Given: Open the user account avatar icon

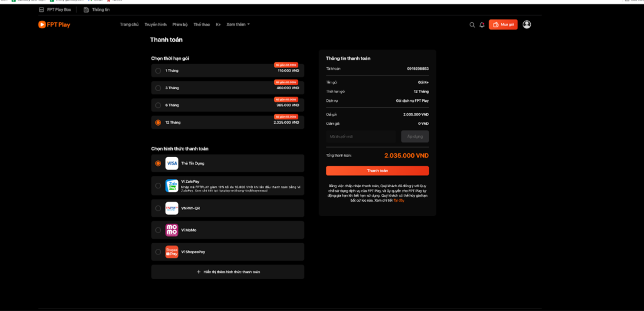Looking at the screenshot, I should pyautogui.click(x=527, y=25).
